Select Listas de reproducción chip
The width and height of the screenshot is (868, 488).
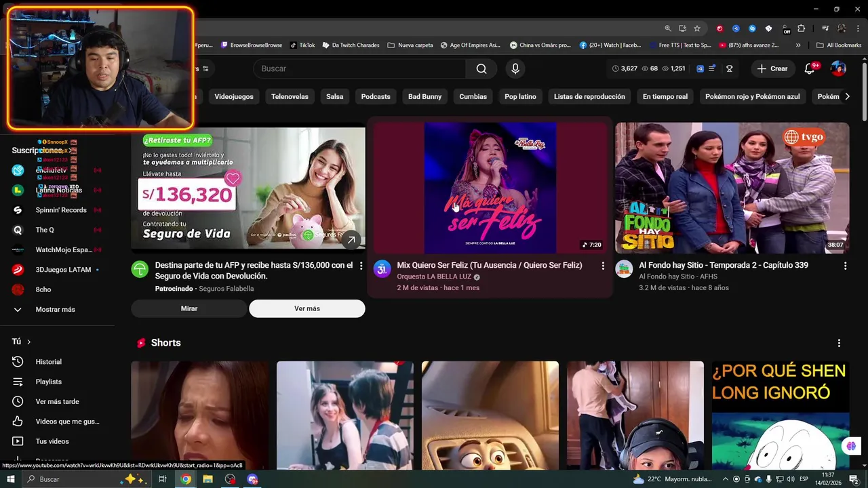click(589, 96)
